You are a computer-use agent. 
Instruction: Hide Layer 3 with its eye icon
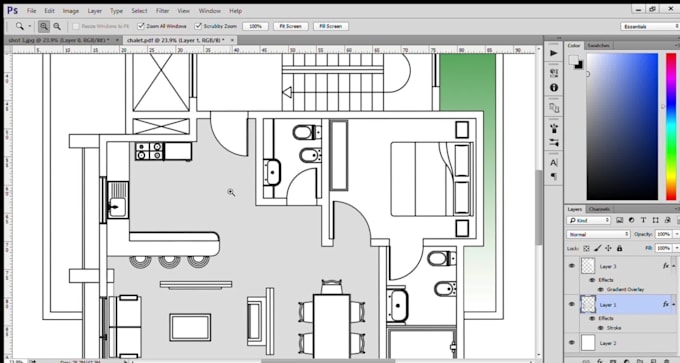click(572, 266)
